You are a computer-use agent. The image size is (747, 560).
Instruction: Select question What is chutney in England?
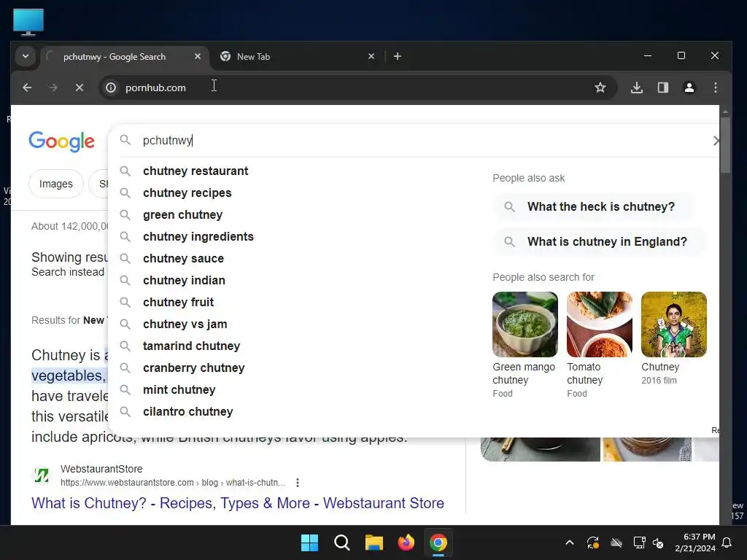[600, 242]
